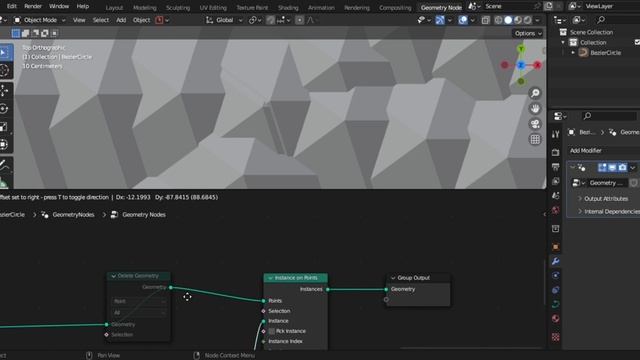Select the Rotate tool in viewport toolbar
This screenshot has height=360, width=640.
pos(4,109)
